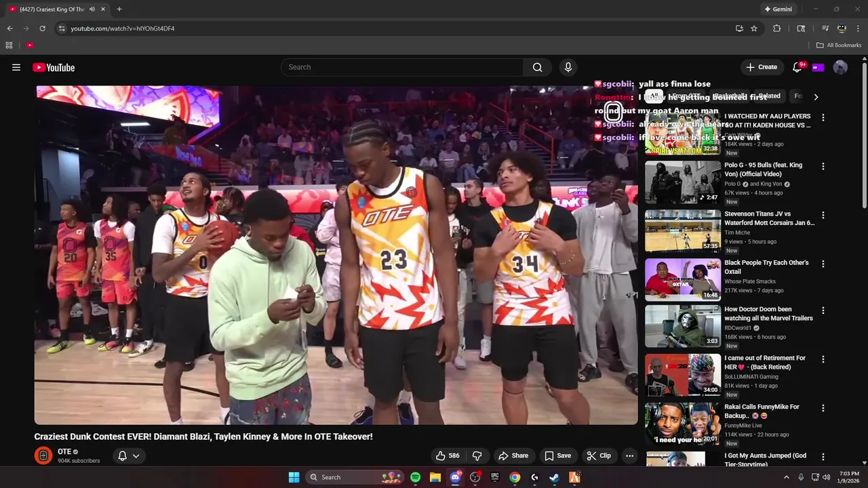Go back to the previous page
Viewport: 868px width, 488px height.
[9, 28]
